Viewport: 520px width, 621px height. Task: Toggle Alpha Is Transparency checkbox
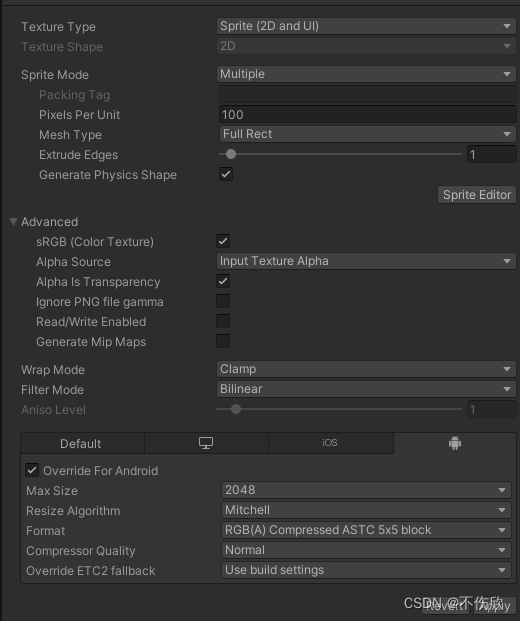point(223,281)
